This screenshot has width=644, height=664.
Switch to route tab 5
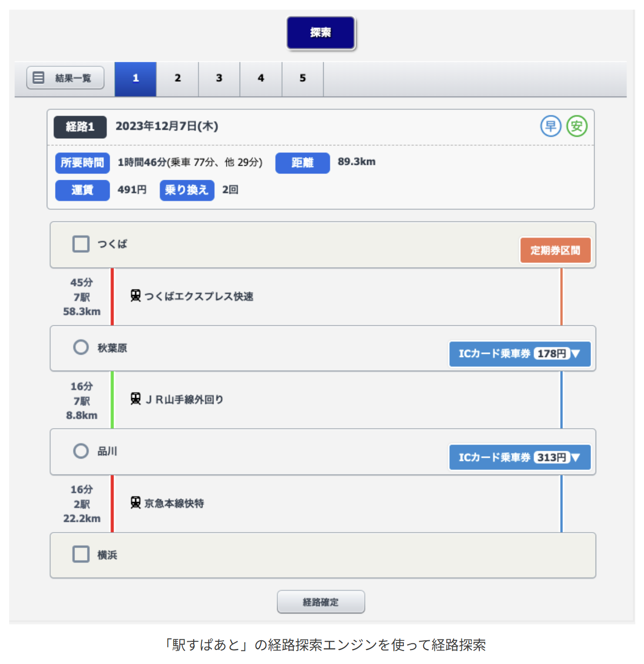(x=302, y=78)
